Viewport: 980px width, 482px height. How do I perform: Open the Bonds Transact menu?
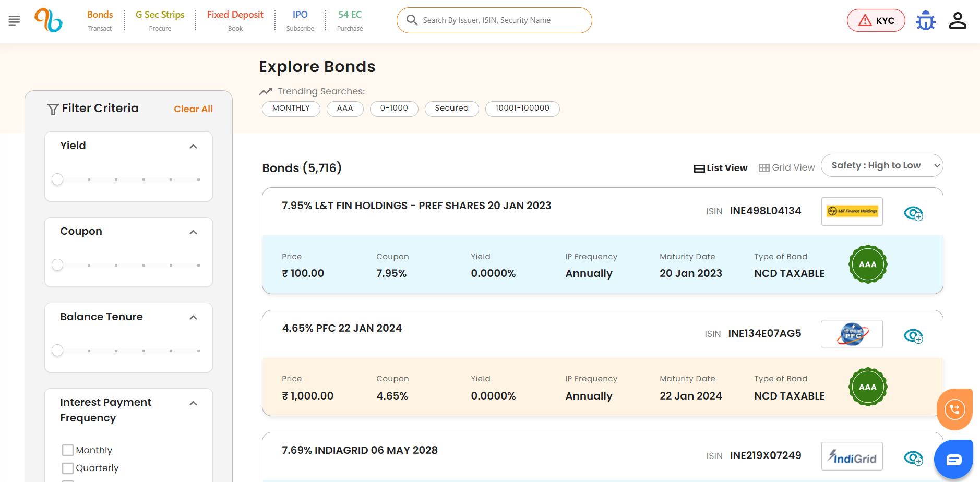(x=100, y=21)
